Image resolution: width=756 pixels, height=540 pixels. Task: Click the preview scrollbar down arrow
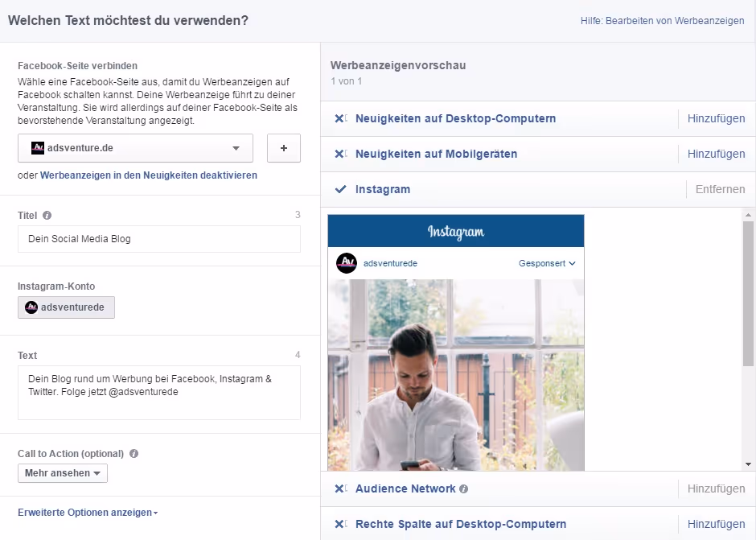coord(748,464)
